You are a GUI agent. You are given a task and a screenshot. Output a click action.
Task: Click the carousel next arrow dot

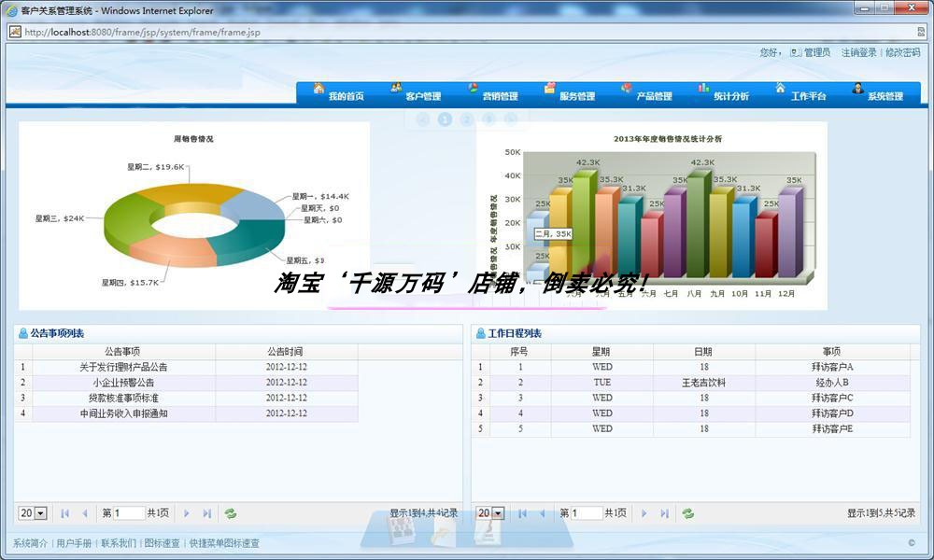(511, 119)
